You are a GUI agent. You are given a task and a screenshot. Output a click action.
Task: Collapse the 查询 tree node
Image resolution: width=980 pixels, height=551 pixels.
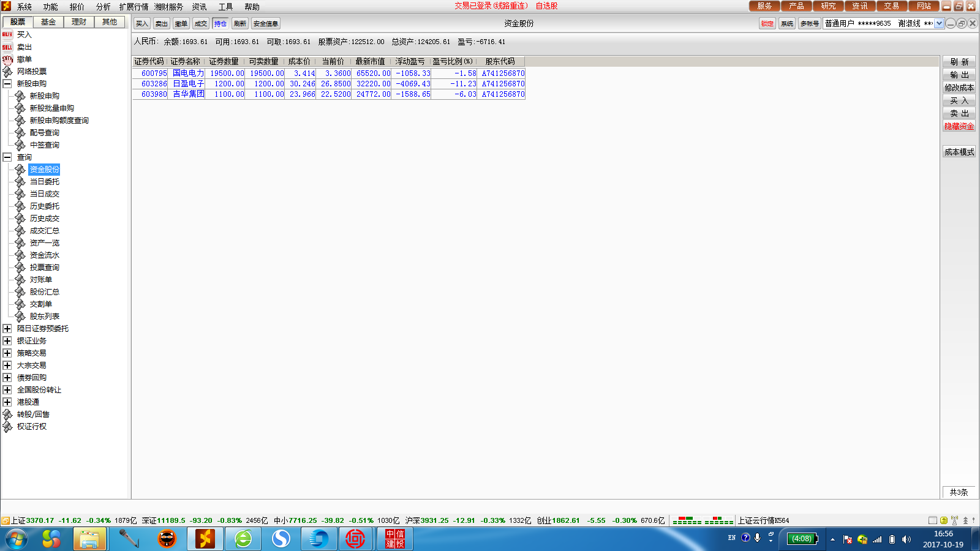tap(7, 157)
